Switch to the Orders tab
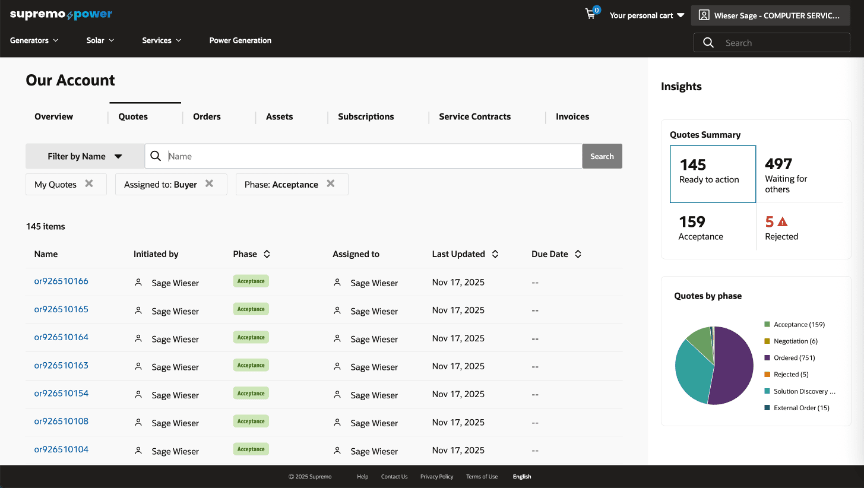The height and width of the screenshot is (488, 864). pyautogui.click(x=207, y=117)
